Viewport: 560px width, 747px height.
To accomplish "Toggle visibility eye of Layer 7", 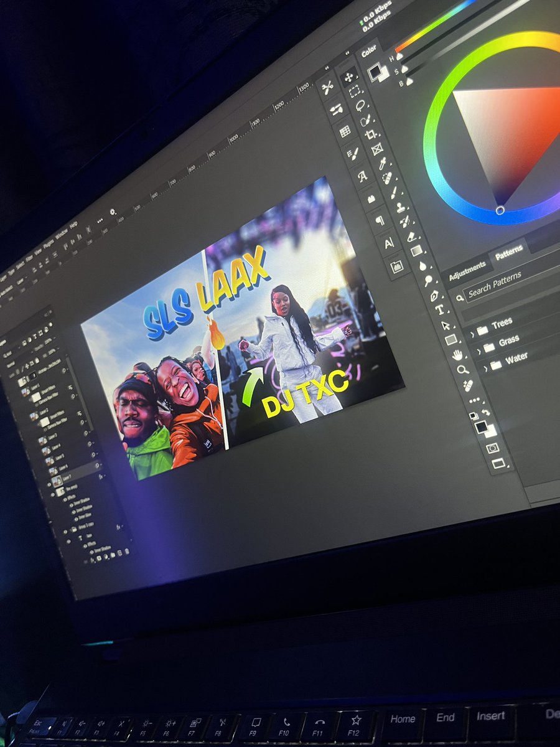I will [49, 484].
